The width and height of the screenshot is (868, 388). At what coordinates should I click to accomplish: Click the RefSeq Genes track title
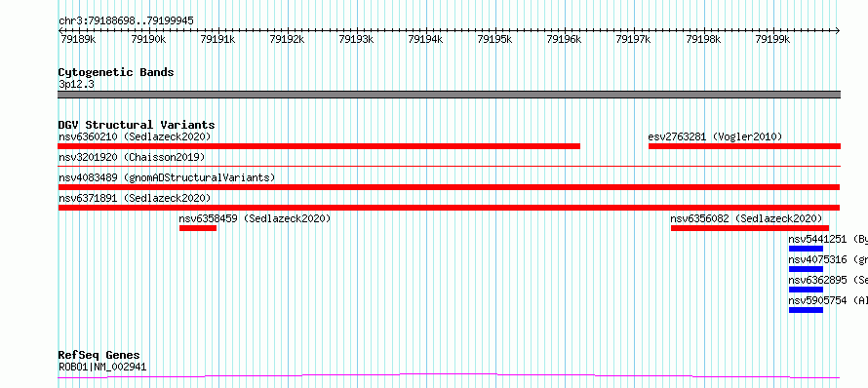99,356
